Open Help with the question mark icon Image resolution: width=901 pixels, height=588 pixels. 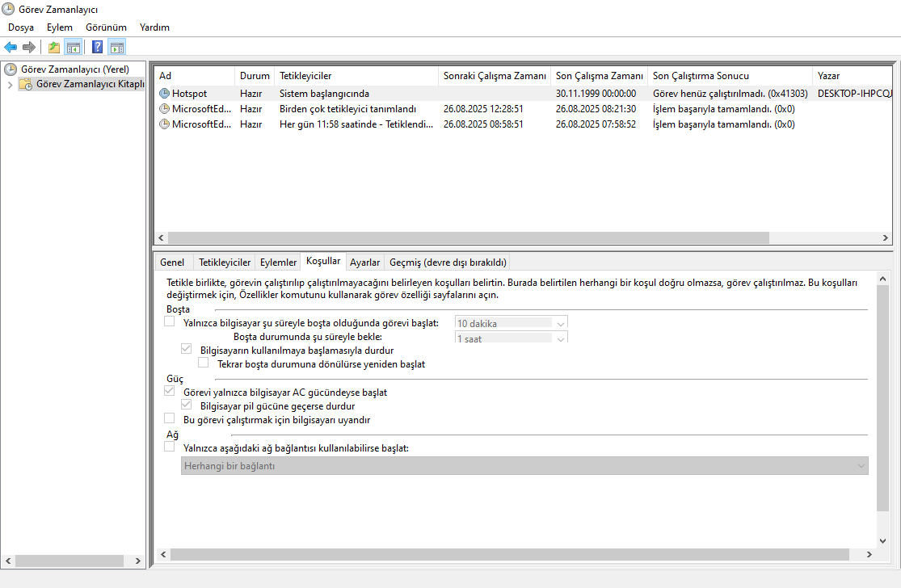tap(98, 47)
